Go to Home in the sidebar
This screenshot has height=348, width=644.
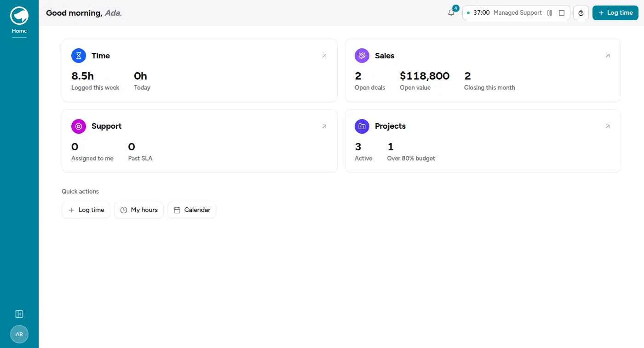point(19,31)
